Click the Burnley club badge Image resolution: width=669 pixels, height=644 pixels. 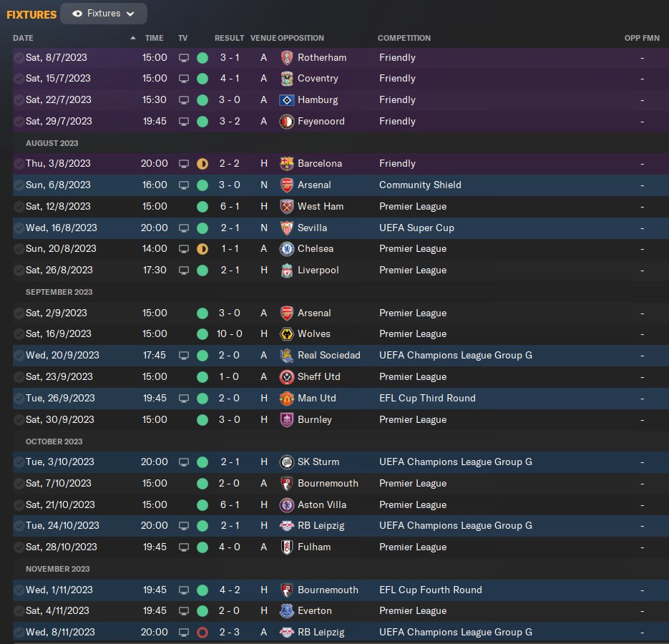[x=287, y=419]
